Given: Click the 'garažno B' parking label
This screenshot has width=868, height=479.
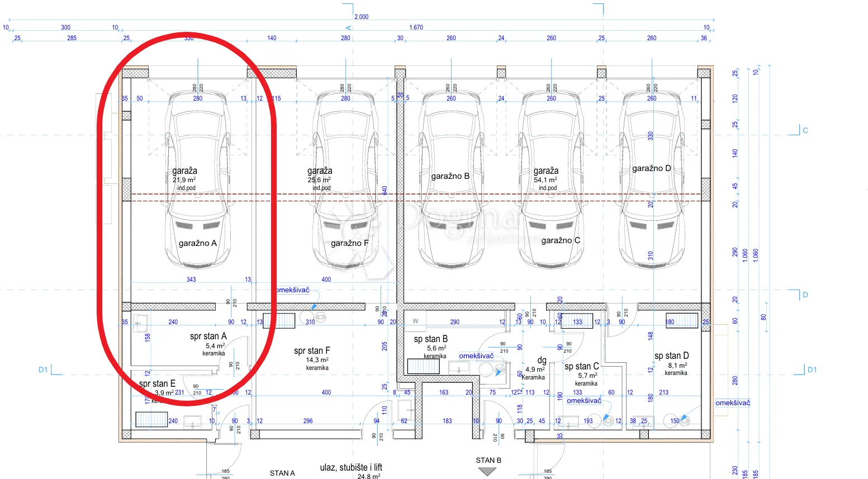Looking at the screenshot, I should (450, 176).
